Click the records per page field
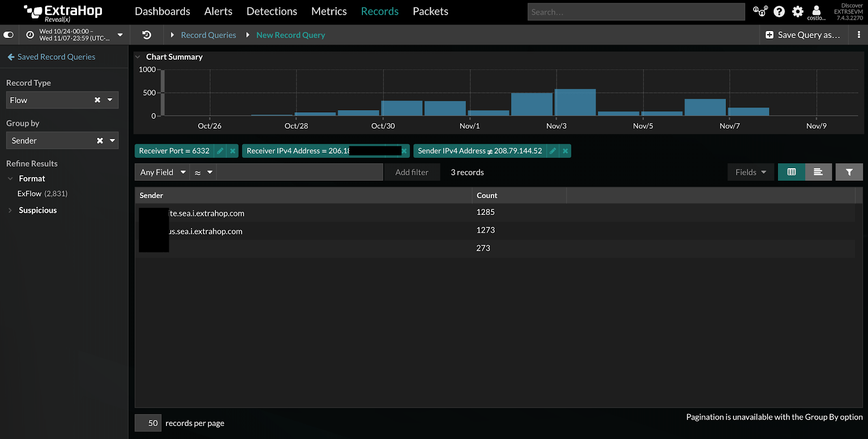The width and height of the screenshot is (868, 439). [148, 423]
